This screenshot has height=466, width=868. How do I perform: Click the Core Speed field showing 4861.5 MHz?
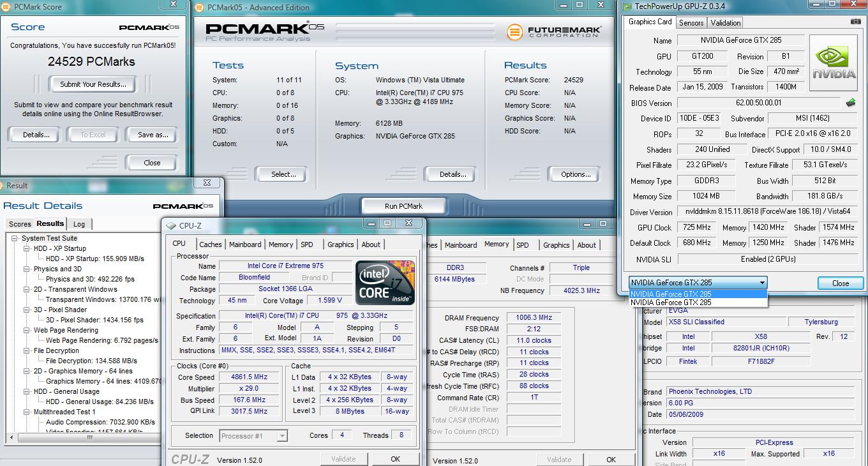(x=249, y=377)
